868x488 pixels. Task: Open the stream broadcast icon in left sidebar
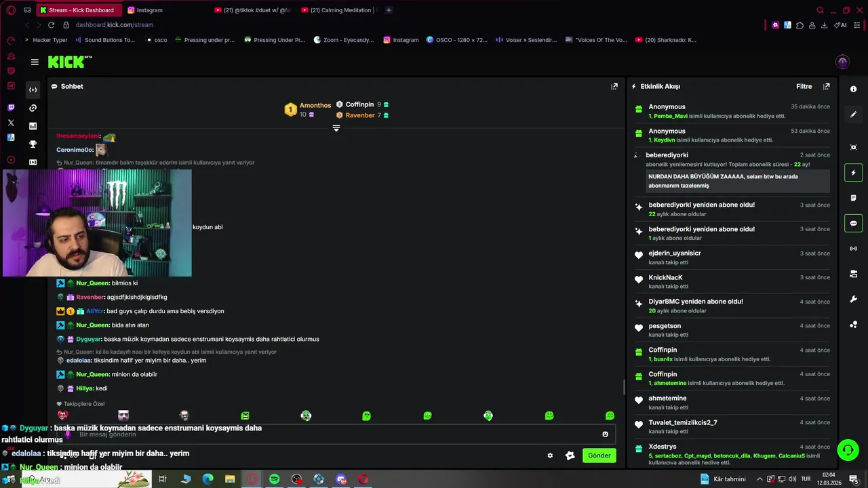point(33,89)
